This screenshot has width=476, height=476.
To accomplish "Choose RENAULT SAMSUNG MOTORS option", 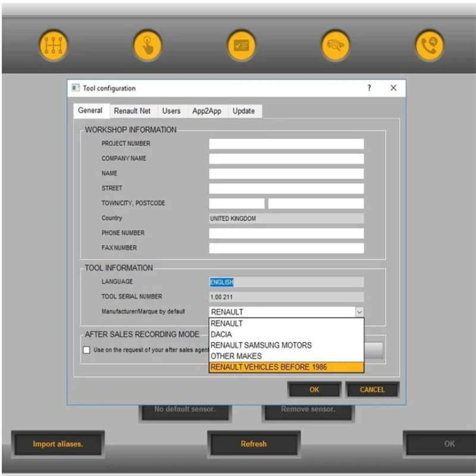I will [x=286, y=346].
